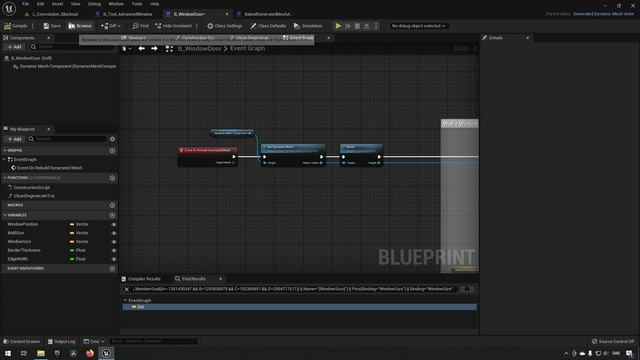Screen dimensions: 640x360
Task: Open the Content Drawer
Action: coord(22,341)
